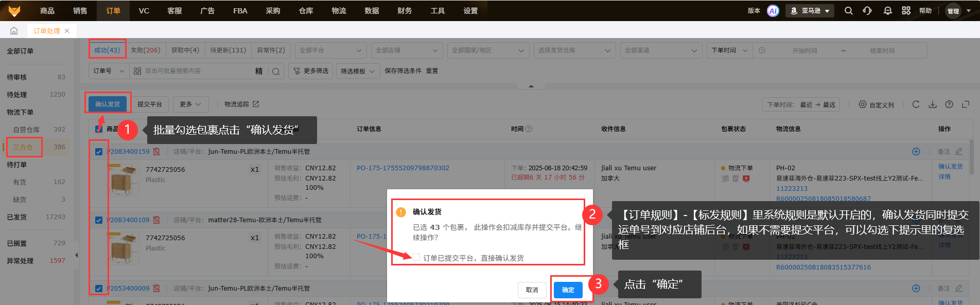Open the 管理 account dropdown
Screen dimensions: 980x305
click(959, 11)
